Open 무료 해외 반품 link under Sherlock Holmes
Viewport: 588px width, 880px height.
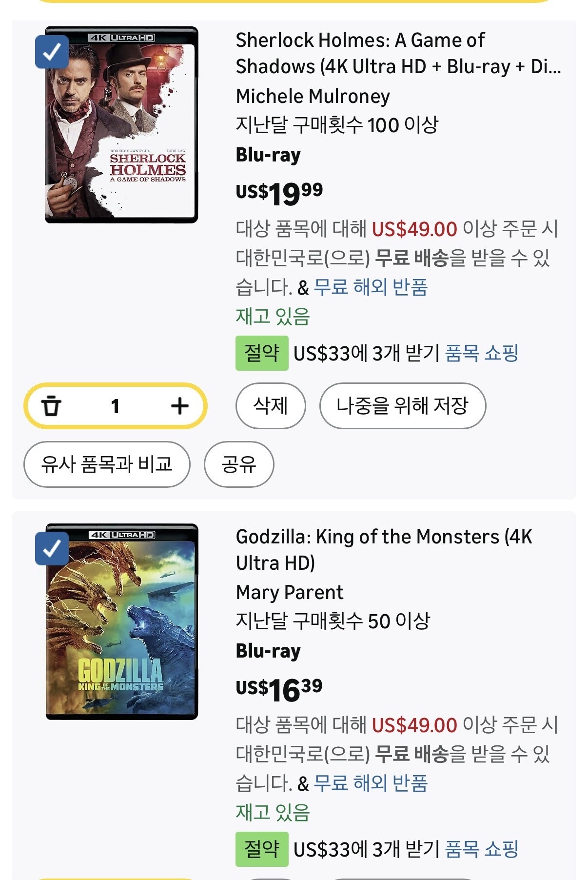pos(371,287)
